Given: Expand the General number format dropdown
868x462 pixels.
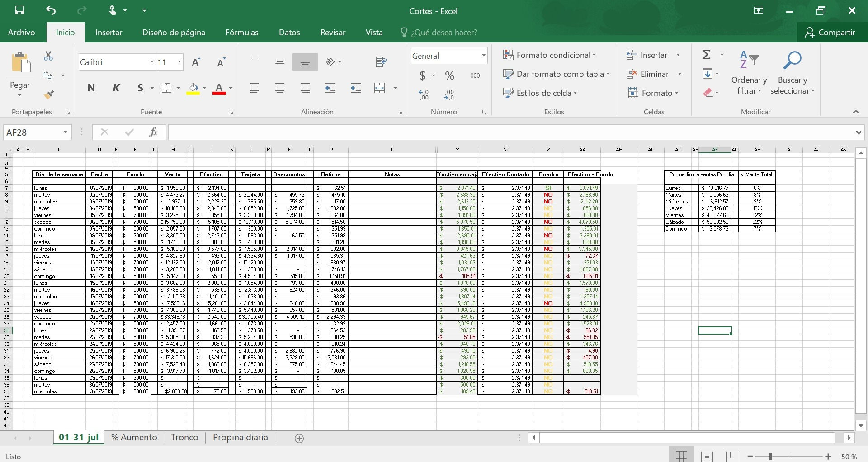Looking at the screenshot, I should coord(483,56).
